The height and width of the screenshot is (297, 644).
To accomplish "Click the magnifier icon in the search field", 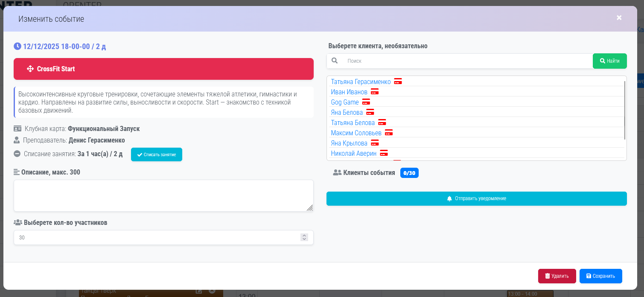I will click(x=335, y=61).
